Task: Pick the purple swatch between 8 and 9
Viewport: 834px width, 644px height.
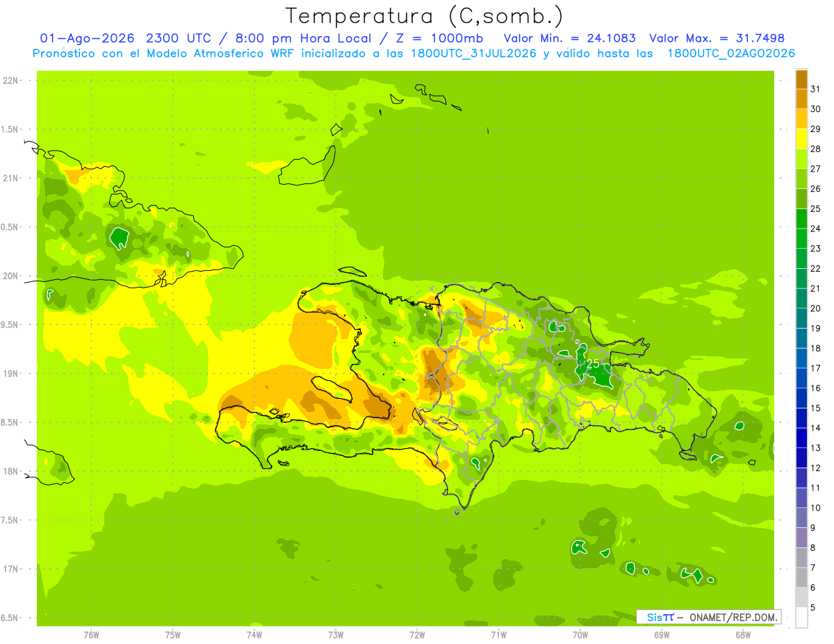Action: click(x=801, y=538)
